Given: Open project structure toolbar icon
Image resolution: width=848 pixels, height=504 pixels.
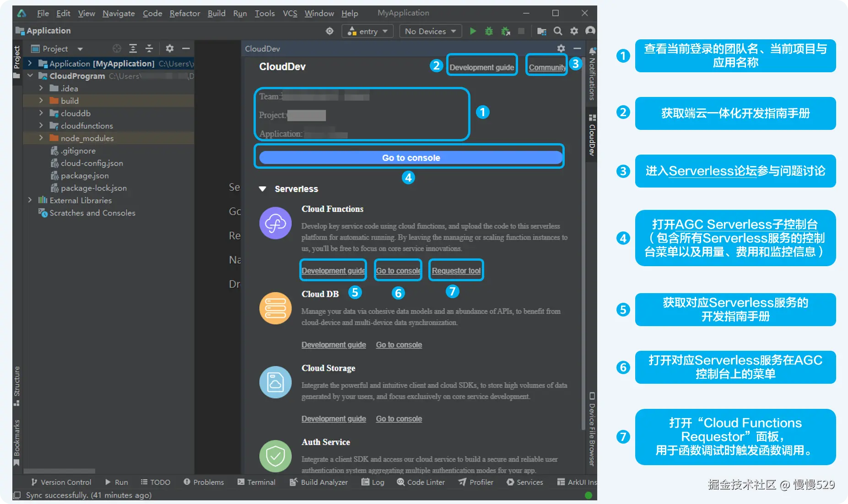Looking at the screenshot, I should (542, 31).
